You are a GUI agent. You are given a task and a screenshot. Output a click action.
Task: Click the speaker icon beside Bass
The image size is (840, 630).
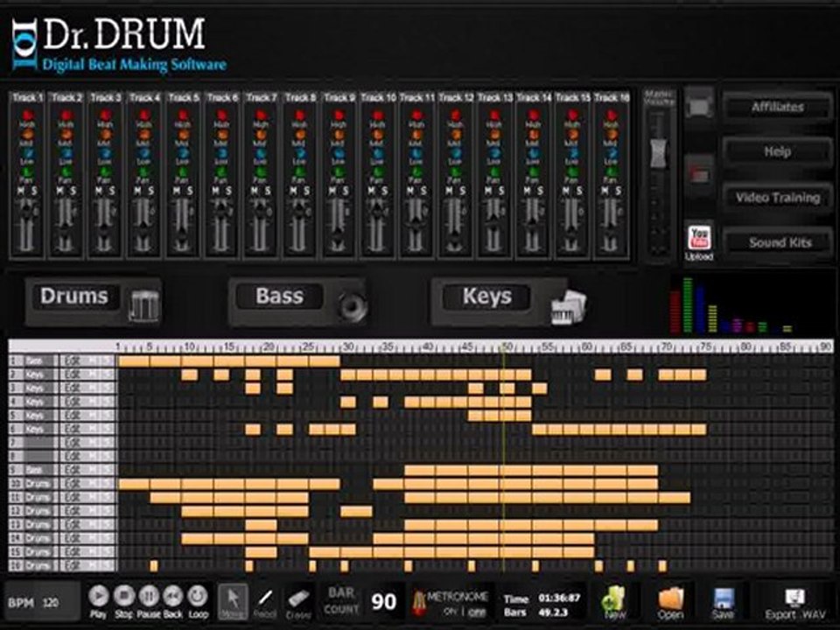tap(352, 306)
